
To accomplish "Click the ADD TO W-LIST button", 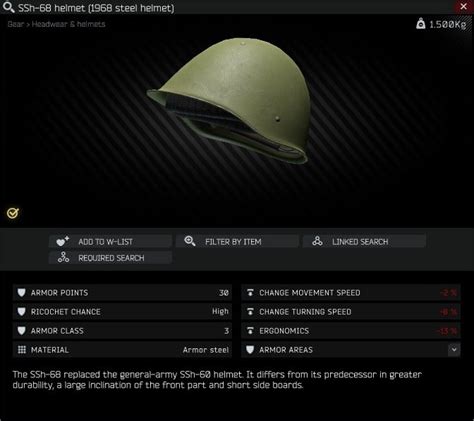I will (x=110, y=241).
